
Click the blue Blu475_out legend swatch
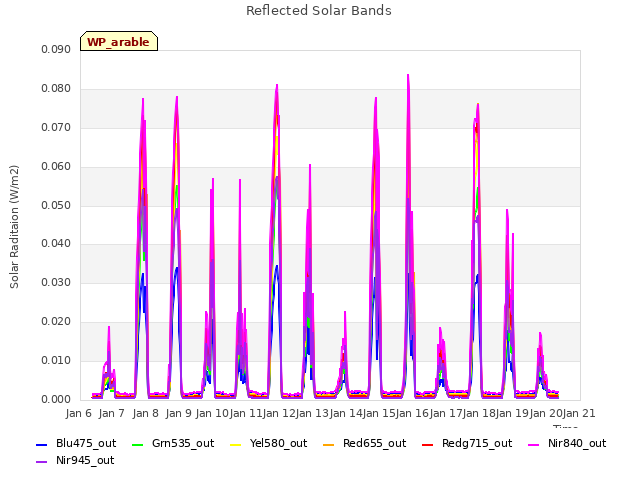click(x=42, y=444)
